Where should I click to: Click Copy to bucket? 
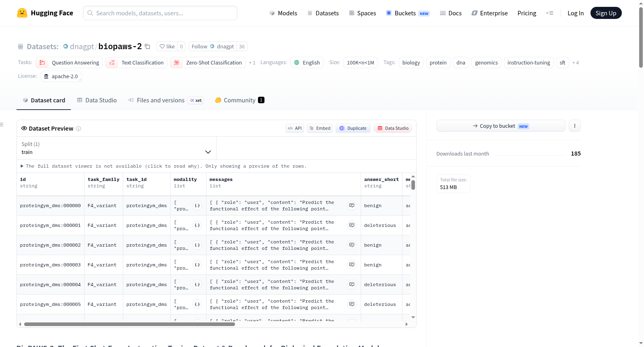[x=501, y=126]
